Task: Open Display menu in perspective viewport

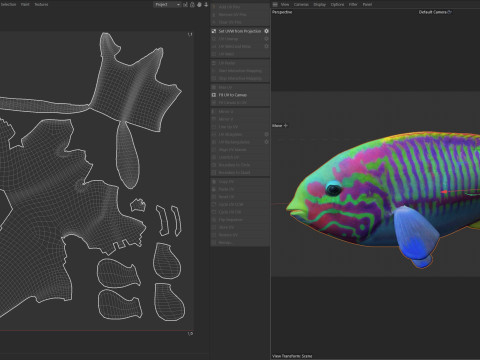Action: pyautogui.click(x=319, y=4)
